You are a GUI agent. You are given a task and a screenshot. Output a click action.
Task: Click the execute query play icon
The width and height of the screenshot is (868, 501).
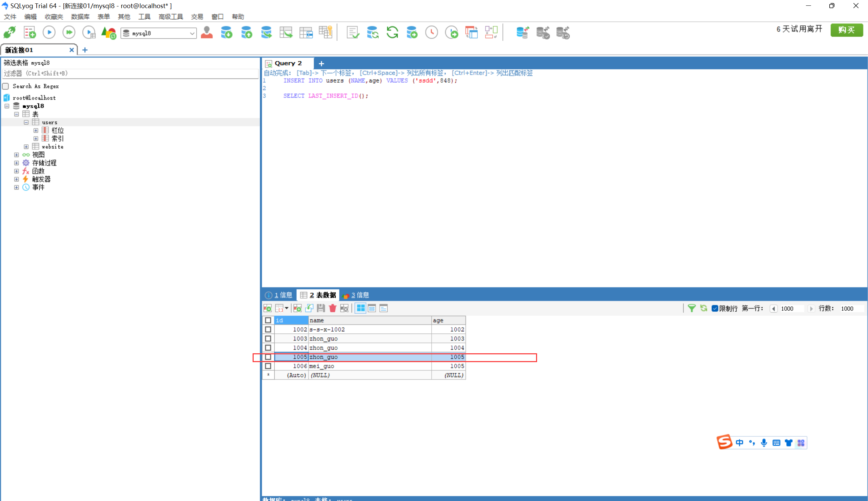(x=49, y=33)
